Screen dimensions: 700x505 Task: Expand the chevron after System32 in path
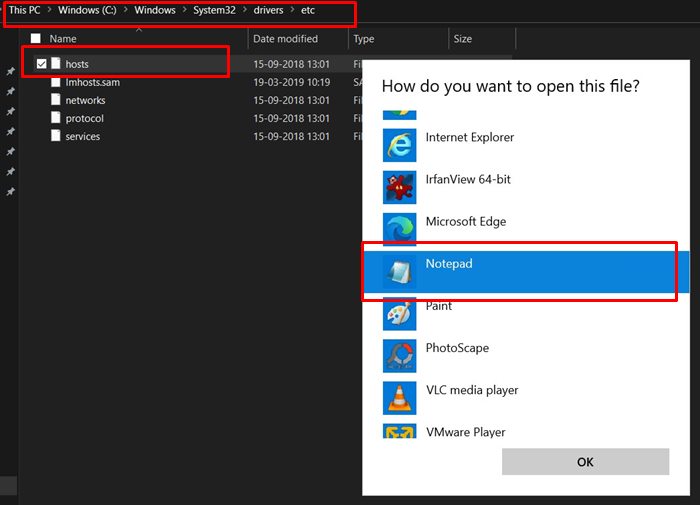(245, 9)
